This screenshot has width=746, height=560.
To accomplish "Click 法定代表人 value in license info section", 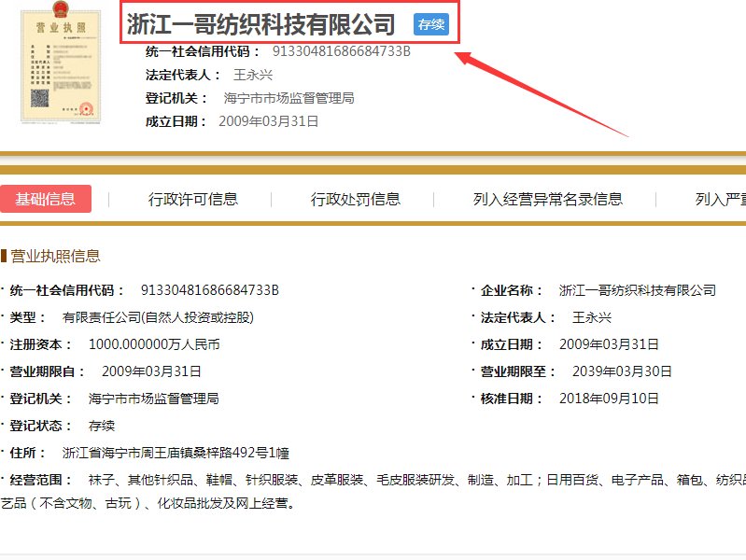I will 591,317.
